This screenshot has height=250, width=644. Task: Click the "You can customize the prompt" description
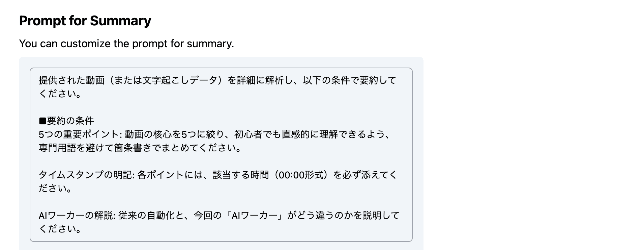tap(126, 44)
